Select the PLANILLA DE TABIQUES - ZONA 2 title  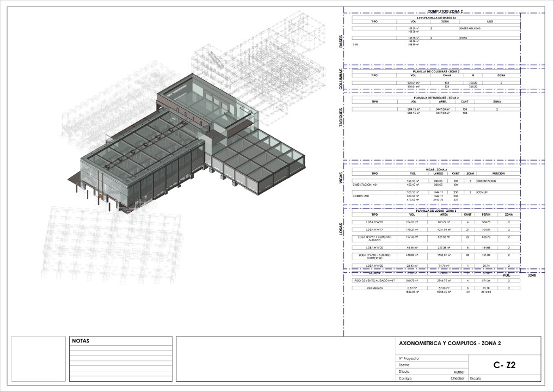click(x=436, y=97)
